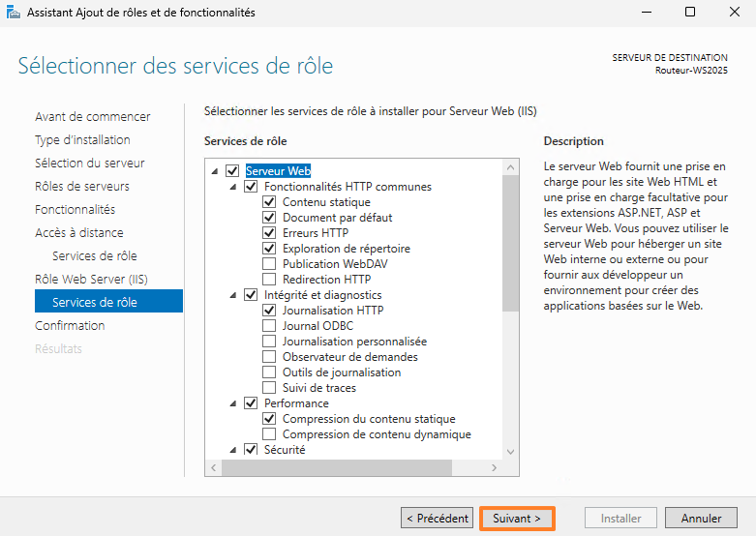The image size is (756, 536).
Task: Click the horizontal scrollbar thumb
Action: tap(337, 467)
